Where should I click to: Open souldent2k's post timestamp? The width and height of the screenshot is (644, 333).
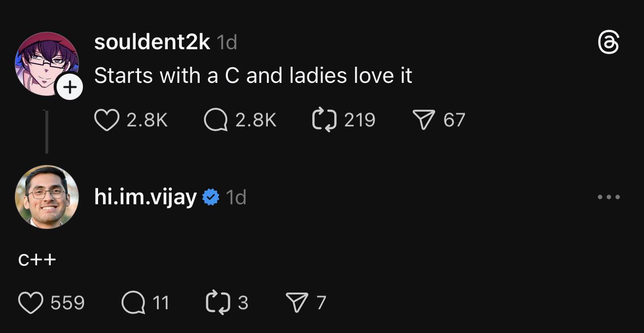226,42
